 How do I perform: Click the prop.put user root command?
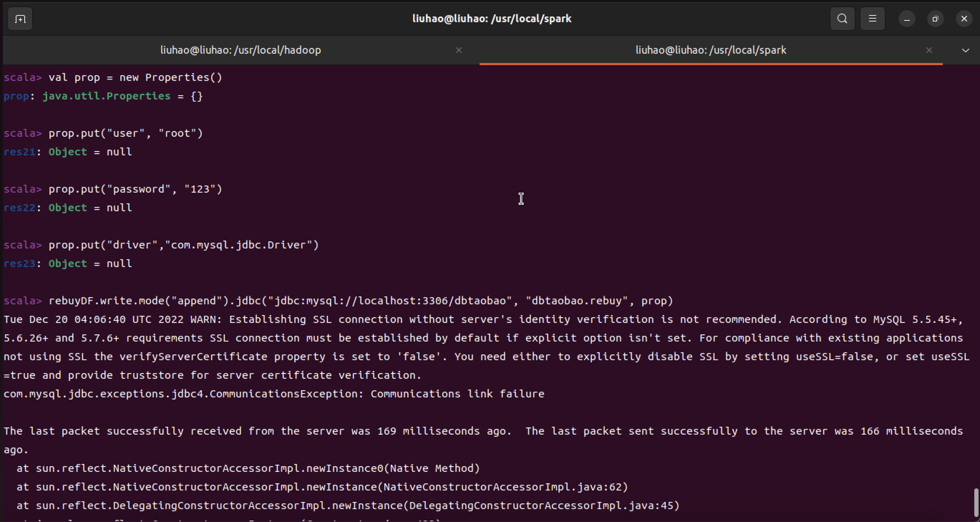tap(126, 134)
